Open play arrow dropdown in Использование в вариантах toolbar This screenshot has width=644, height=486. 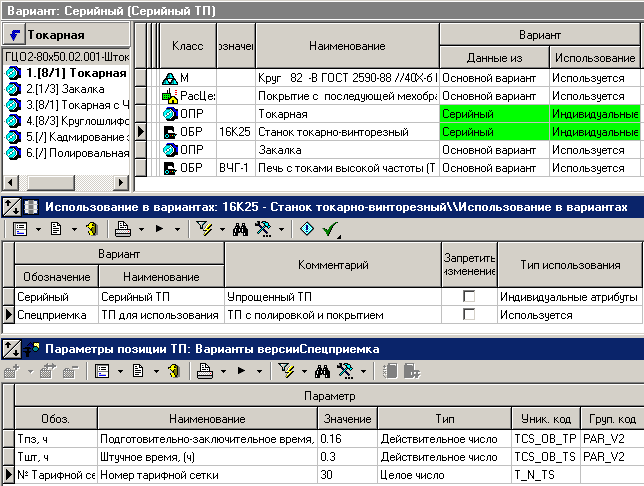[x=177, y=229]
